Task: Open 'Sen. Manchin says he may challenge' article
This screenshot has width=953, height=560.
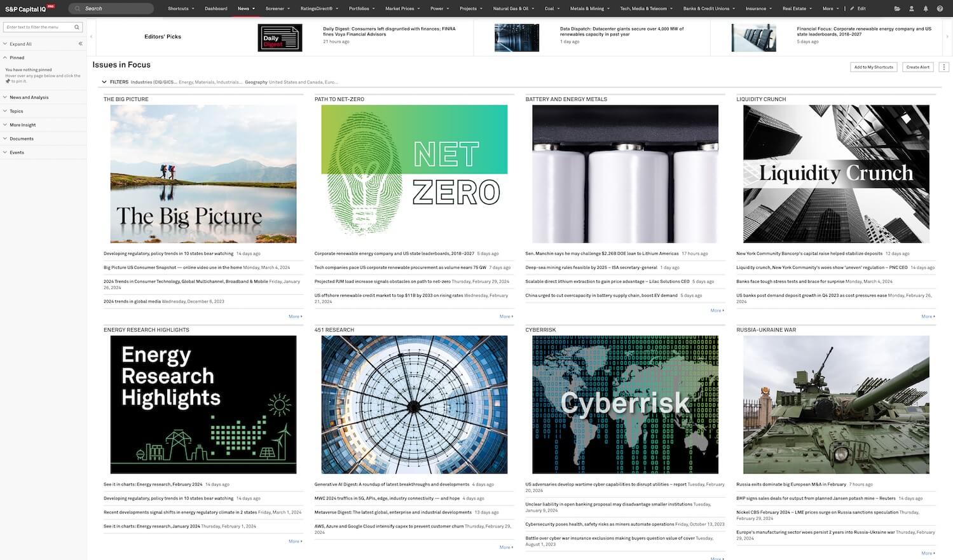Action: click(x=601, y=254)
